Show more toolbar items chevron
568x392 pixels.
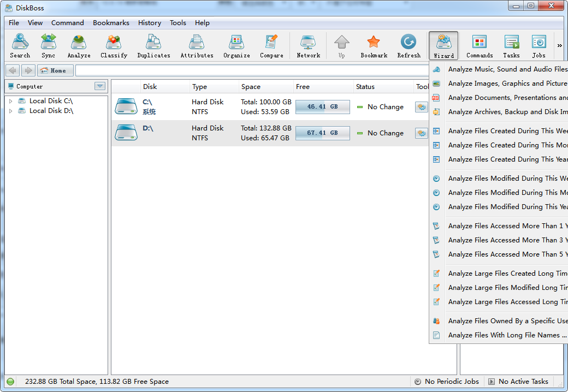point(560,46)
